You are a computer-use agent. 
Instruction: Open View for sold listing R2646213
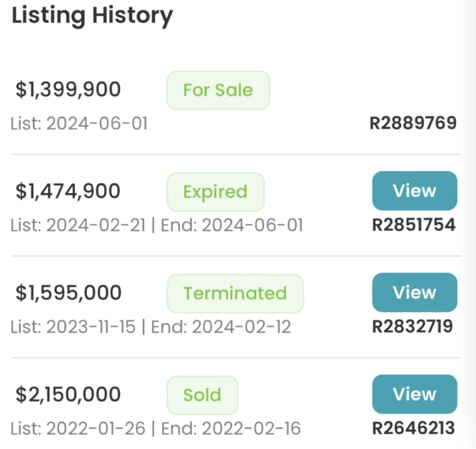click(x=414, y=394)
